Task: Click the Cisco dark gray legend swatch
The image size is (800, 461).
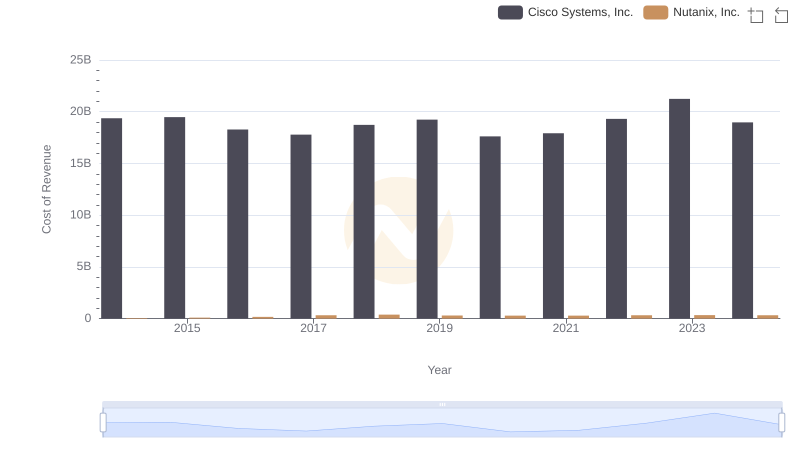Action: click(510, 12)
